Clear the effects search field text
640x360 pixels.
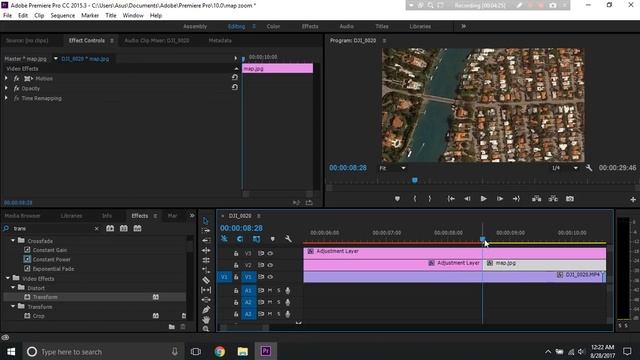click(97, 229)
